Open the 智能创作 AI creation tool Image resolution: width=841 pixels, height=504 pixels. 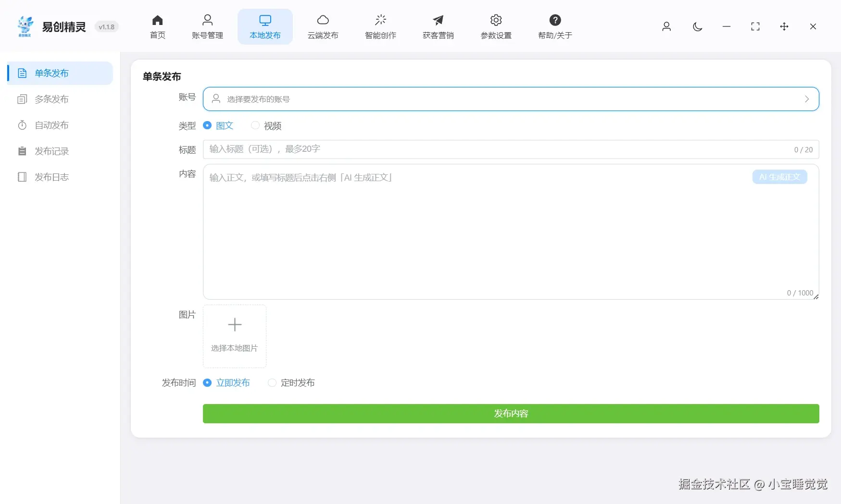[380, 26]
